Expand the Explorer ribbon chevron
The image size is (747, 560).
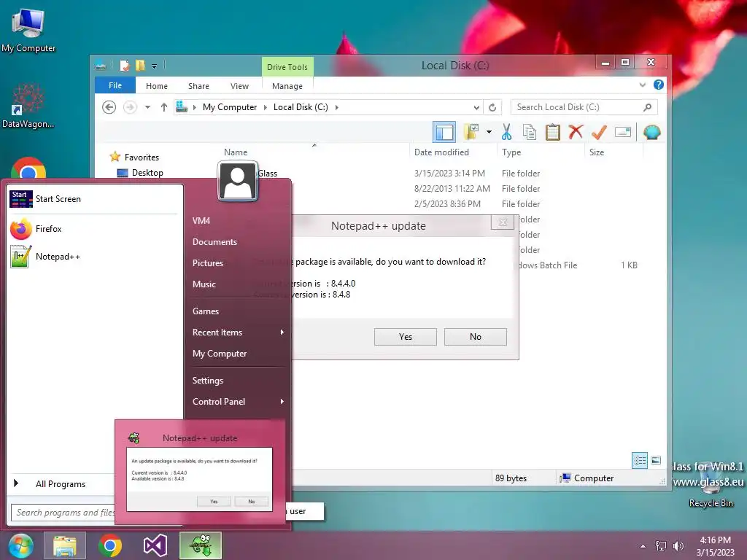click(642, 85)
